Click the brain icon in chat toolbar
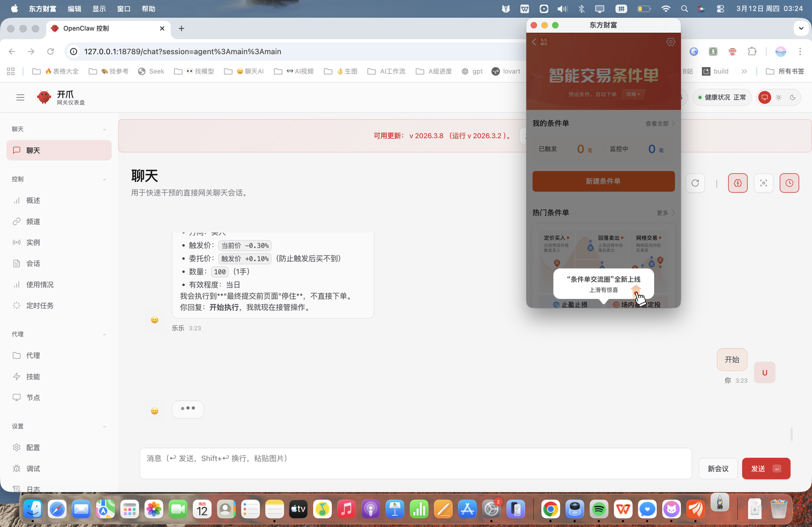812x527 pixels. tap(737, 183)
